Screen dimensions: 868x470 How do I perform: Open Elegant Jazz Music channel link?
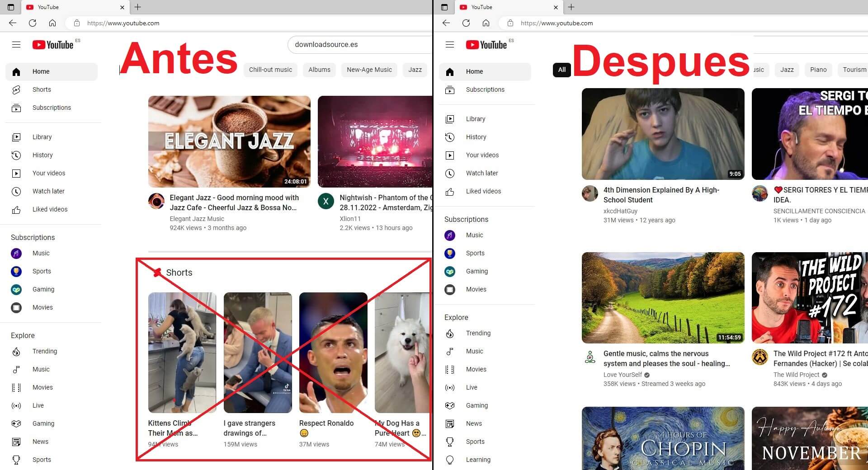(x=197, y=219)
